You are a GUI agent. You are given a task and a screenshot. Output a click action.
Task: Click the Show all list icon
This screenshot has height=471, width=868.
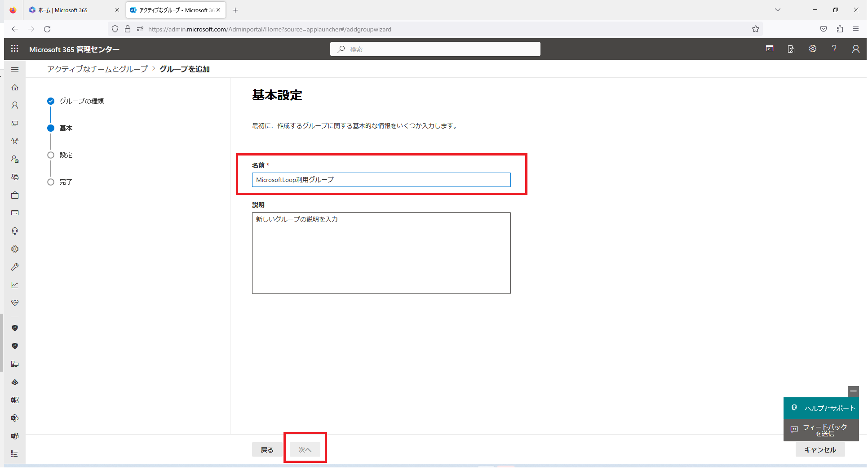15,454
